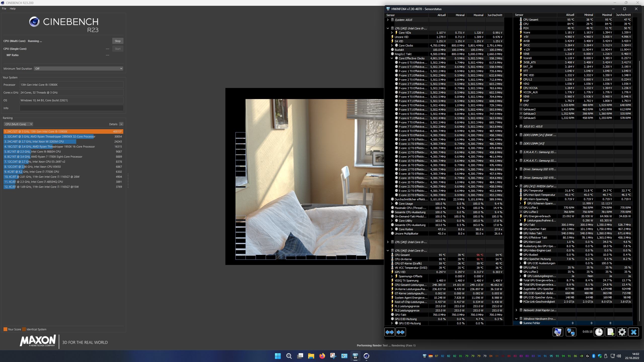The image size is (644, 362).
Task: Click into the Info input field
Action: point(71,108)
